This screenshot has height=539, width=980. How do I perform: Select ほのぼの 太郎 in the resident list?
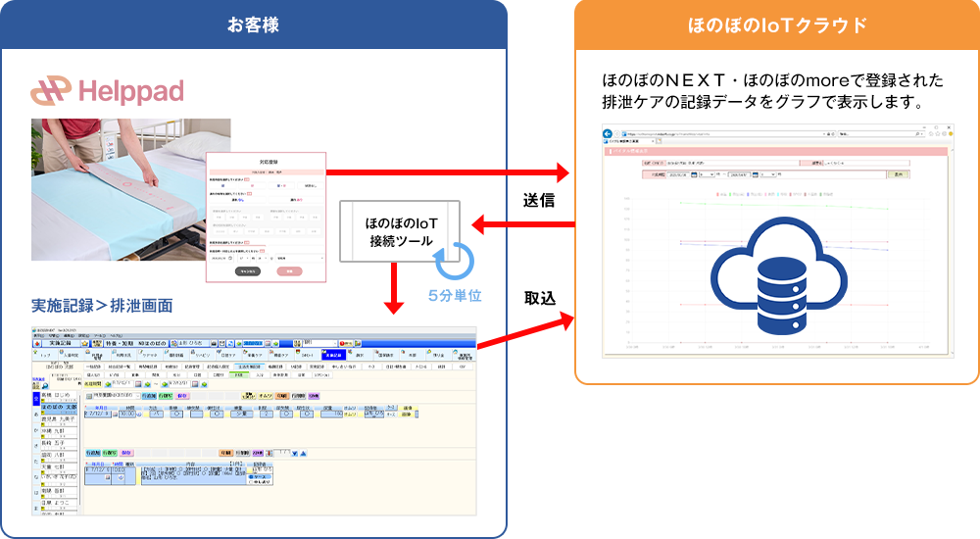tap(57, 407)
